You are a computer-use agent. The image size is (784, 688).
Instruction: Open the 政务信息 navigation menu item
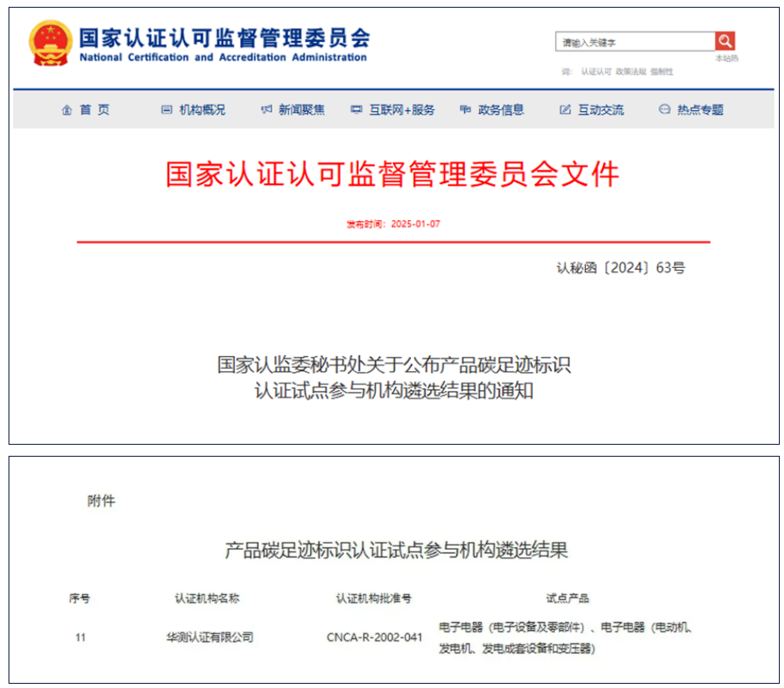click(501, 110)
